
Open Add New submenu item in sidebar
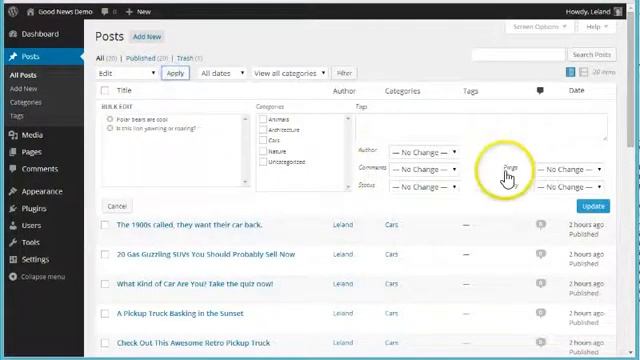tap(23, 89)
